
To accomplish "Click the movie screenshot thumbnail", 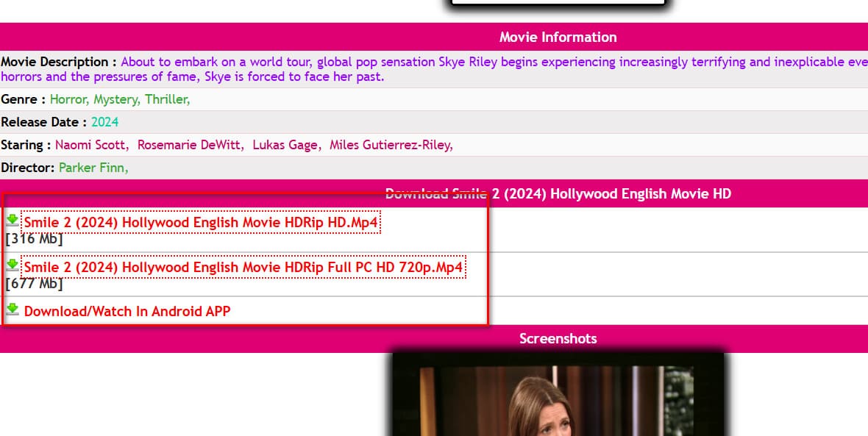I will coord(558,394).
